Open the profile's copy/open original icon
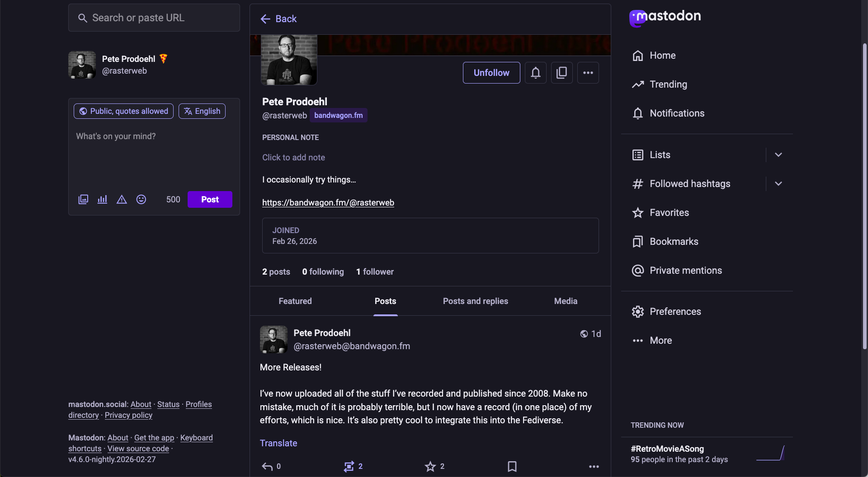 coord(561,72)
